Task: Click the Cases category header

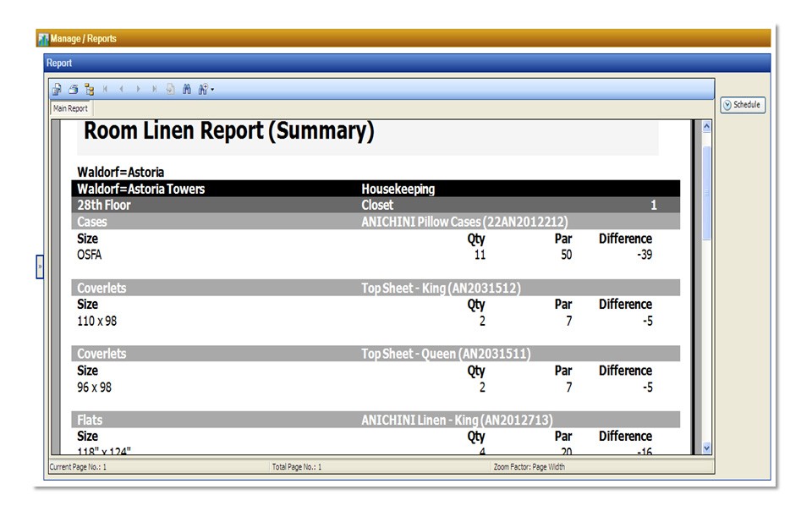Action: pyautogui.click(x=92, y=222)
